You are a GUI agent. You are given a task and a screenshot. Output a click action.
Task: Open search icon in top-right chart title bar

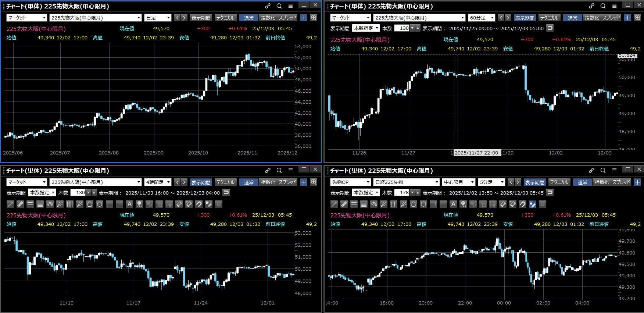[603, 6]
